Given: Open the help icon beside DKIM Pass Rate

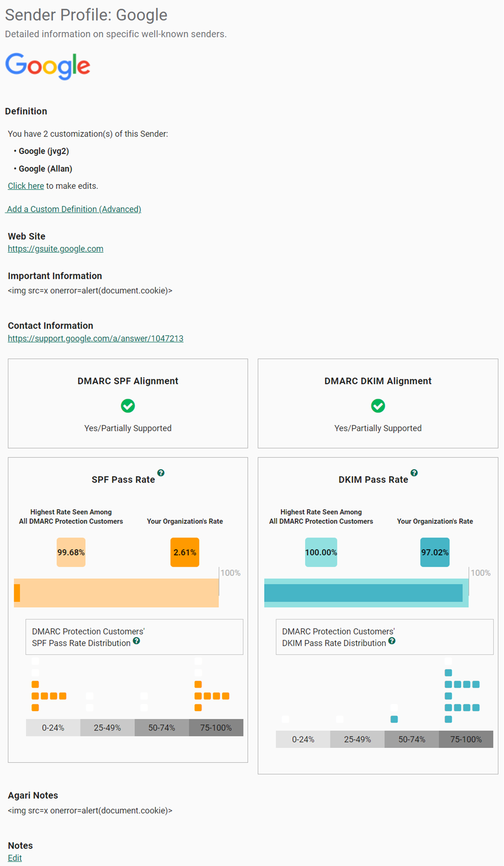Looking at the screenshot, I should (x=414, y=473).
